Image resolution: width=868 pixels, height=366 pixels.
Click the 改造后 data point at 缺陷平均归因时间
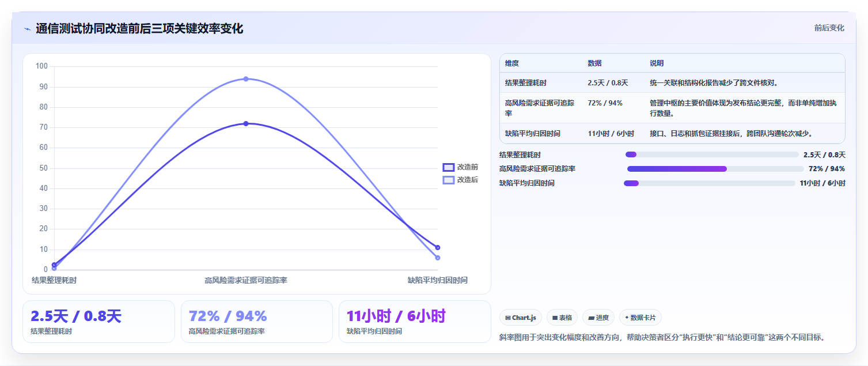438,258
